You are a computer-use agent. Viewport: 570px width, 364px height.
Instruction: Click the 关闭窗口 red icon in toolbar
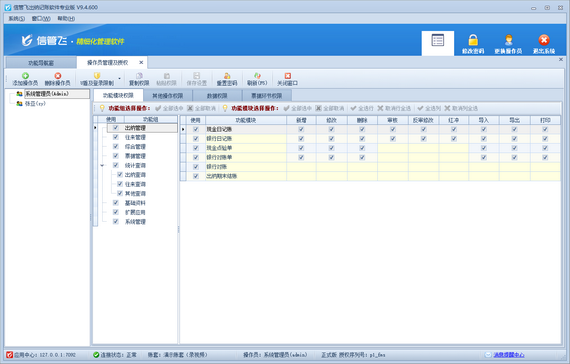tap(288, 76)
